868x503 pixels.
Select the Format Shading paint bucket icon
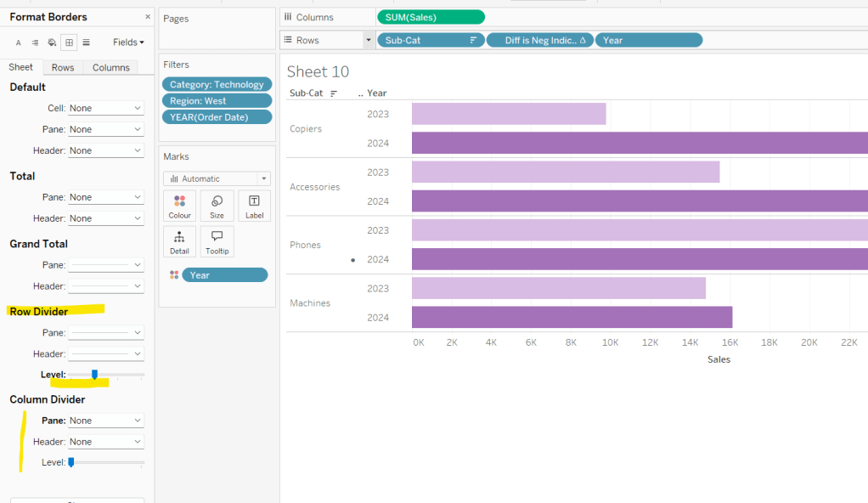(52, 42)
